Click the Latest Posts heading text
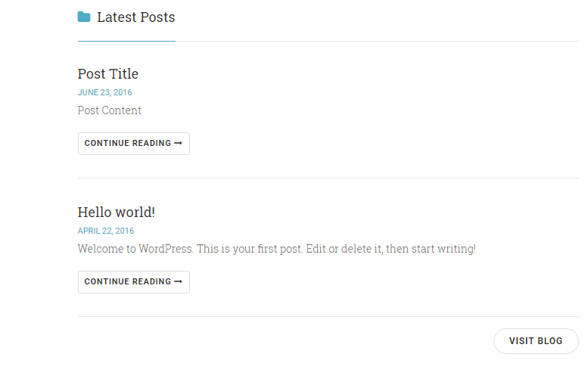This screenshot has width=588, height=388. 135,17
